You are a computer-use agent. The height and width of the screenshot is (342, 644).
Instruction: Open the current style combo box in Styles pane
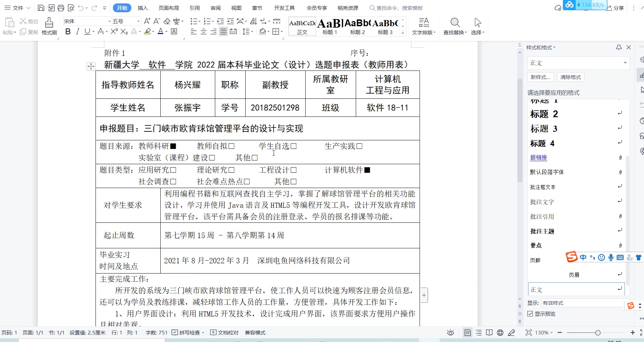(x=578, y=63)
